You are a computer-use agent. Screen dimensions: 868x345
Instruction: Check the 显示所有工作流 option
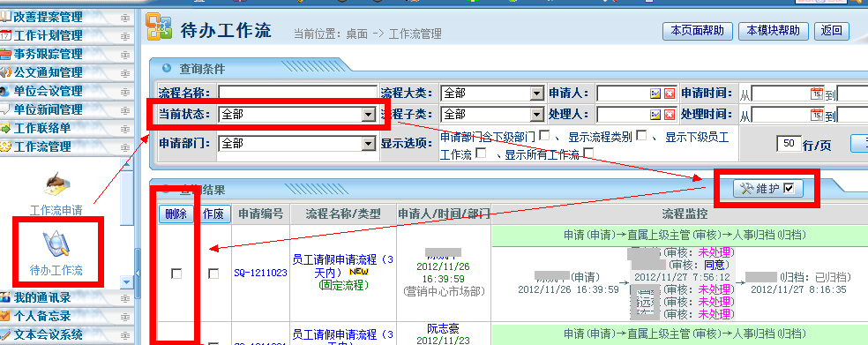coord(589,153)
